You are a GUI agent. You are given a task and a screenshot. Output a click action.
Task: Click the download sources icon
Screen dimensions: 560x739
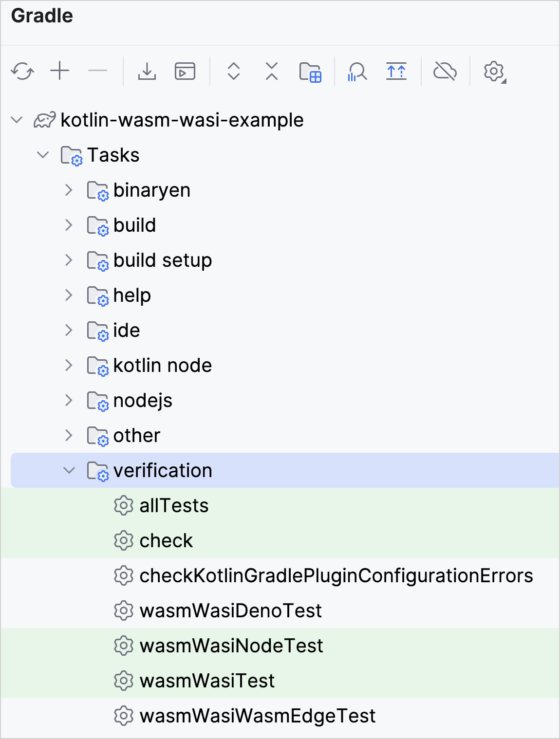point(147,71)
